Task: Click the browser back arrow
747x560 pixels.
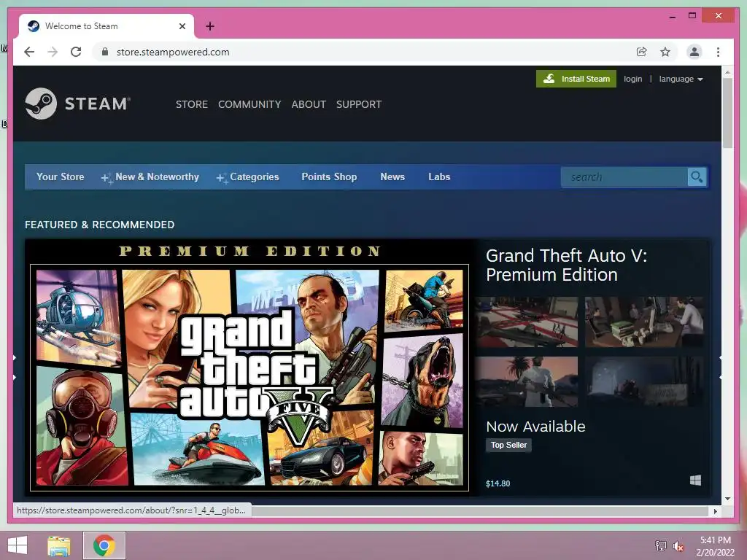Action: tap(29, 52)
